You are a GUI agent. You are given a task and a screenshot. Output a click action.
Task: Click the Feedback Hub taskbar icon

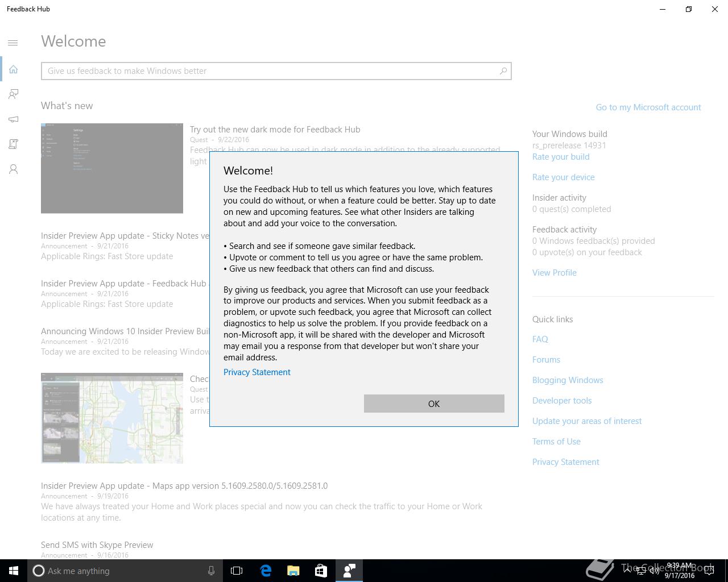pyautogui.click(x=349, y=571)
